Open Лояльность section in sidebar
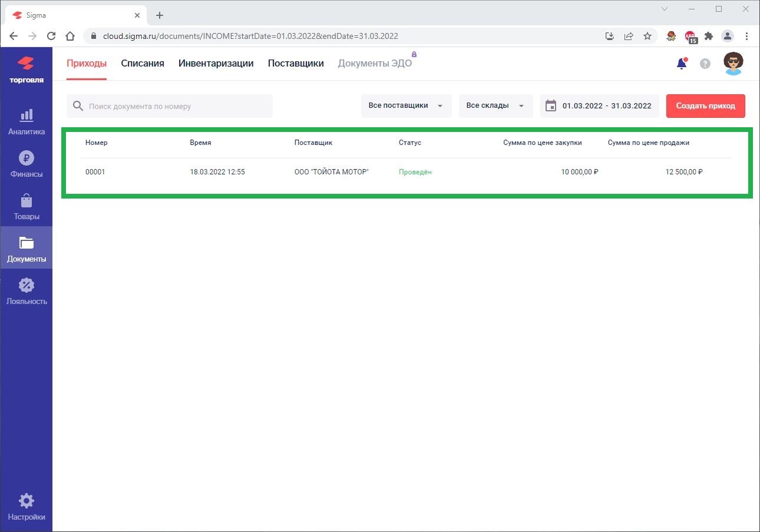The width and height of the screenshot is (760, 532). tap(26, 292)
